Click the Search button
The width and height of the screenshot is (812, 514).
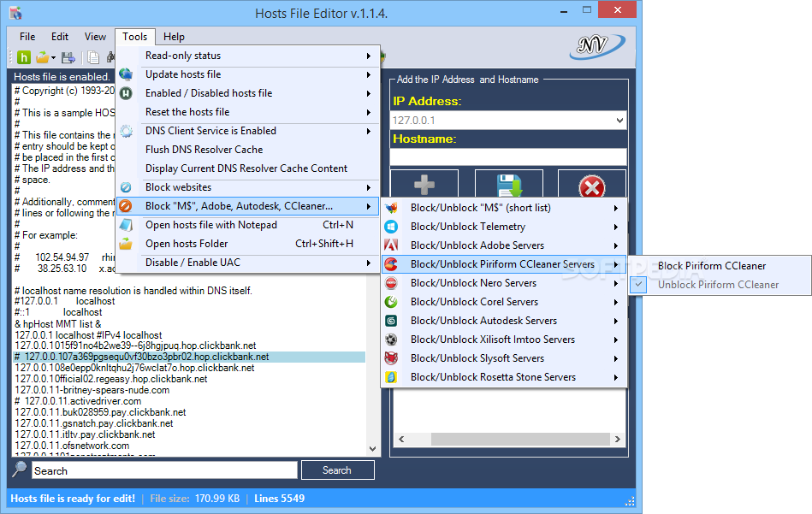point(337,470)
